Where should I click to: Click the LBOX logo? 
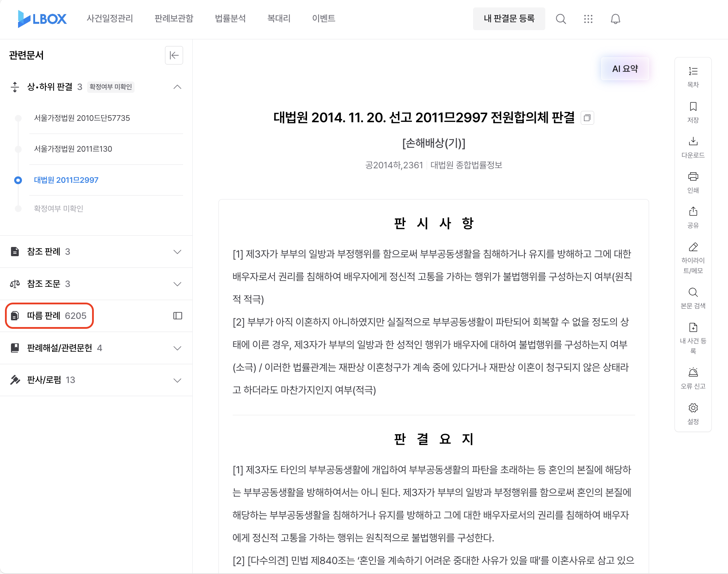click(x=42, y=19)
